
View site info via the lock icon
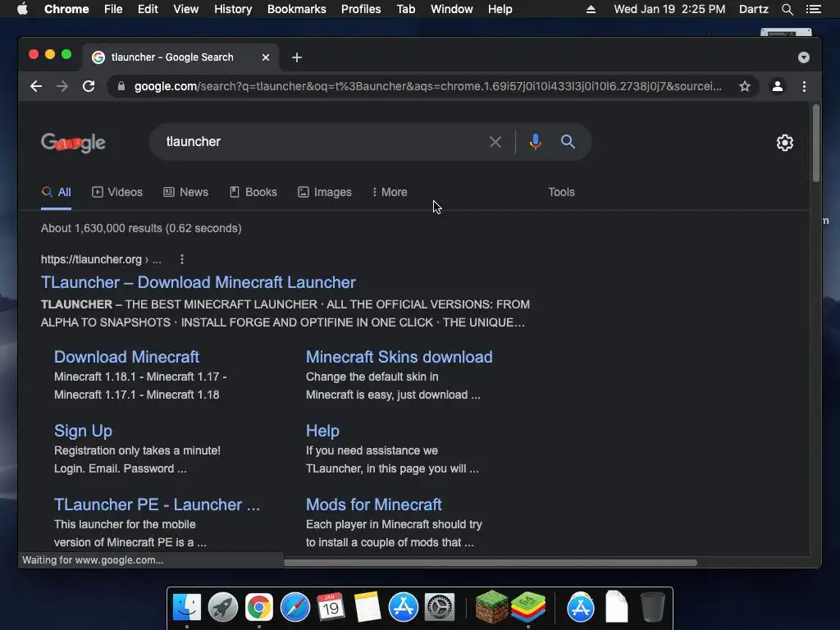coord(121,86)
